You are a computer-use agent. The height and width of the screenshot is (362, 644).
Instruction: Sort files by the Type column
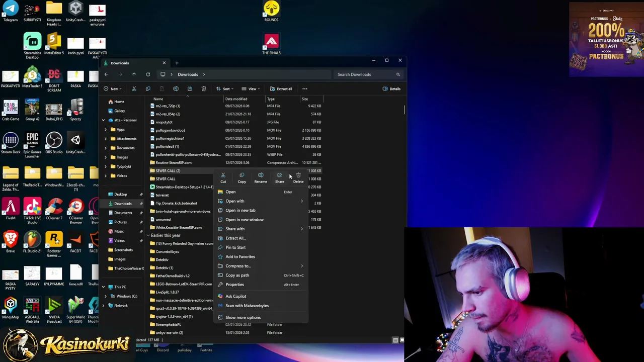(x=271, y=99)
